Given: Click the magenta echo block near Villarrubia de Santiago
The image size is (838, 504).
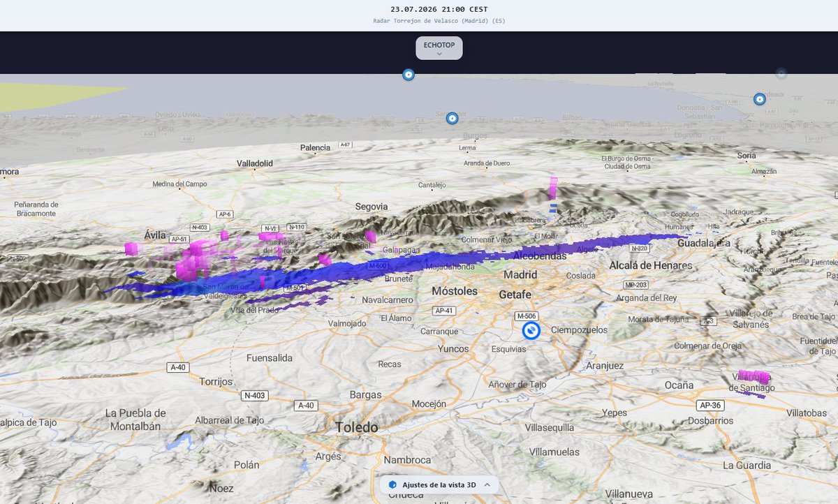Looking at the screenshot, I should [754, 377].
